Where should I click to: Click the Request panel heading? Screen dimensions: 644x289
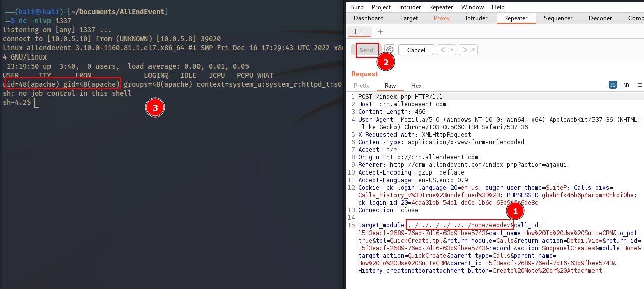(364, 74)
